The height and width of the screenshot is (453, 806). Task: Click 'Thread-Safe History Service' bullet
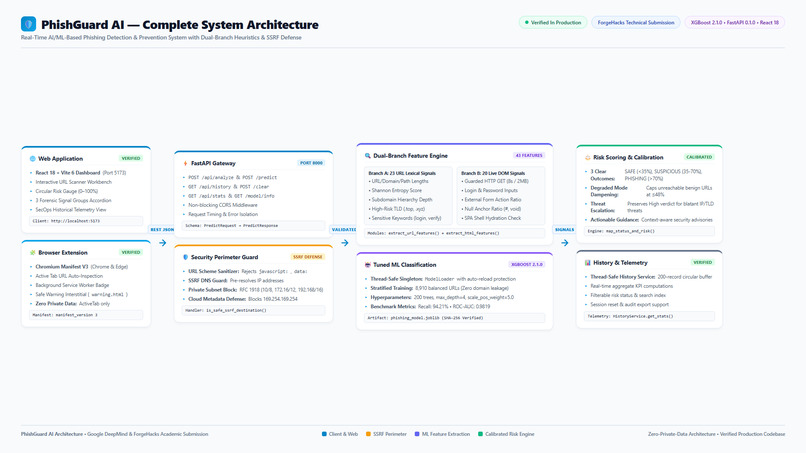tap(651, 277)
